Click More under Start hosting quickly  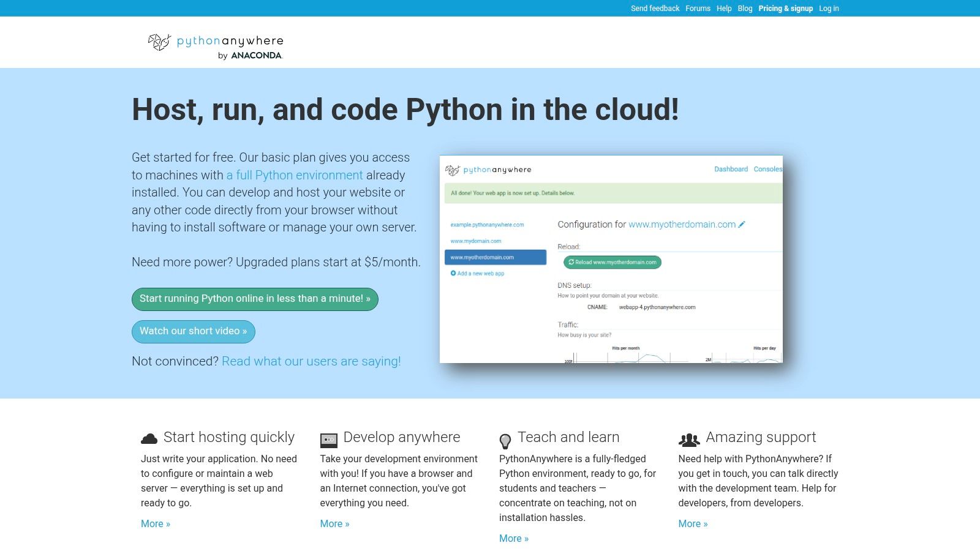[156, 523]
